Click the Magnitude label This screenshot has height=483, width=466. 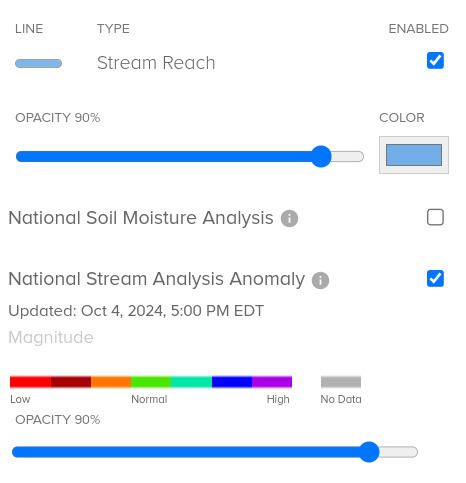(51, 337)
